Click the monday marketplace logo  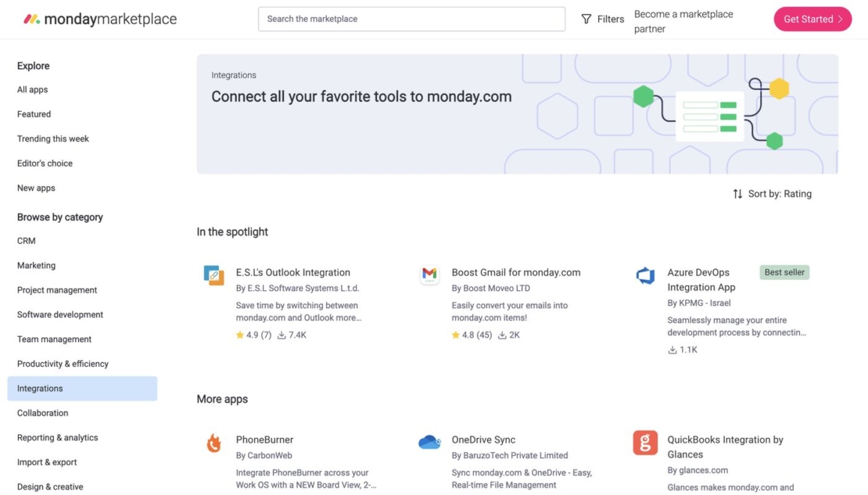coord(99,18)
